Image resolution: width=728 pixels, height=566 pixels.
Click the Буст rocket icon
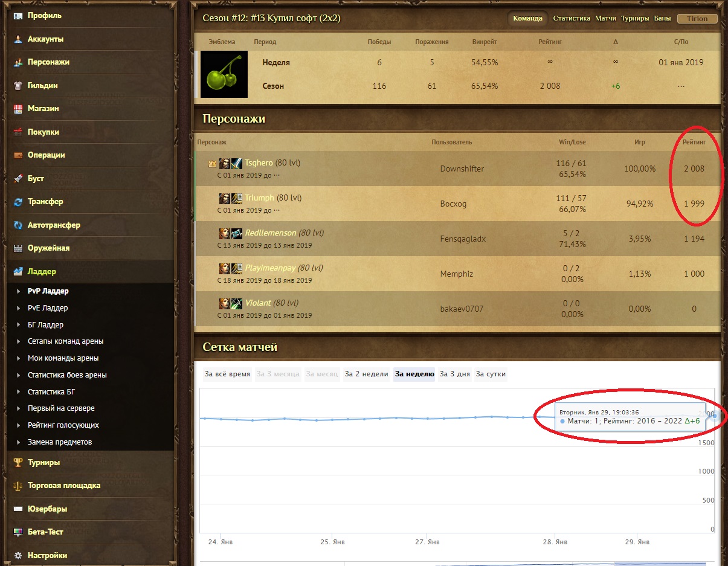[x=18, y=179]
